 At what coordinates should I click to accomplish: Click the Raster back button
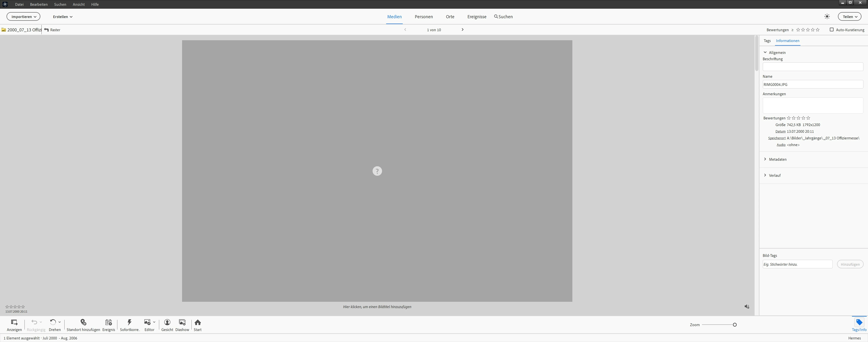coord(52,30)
